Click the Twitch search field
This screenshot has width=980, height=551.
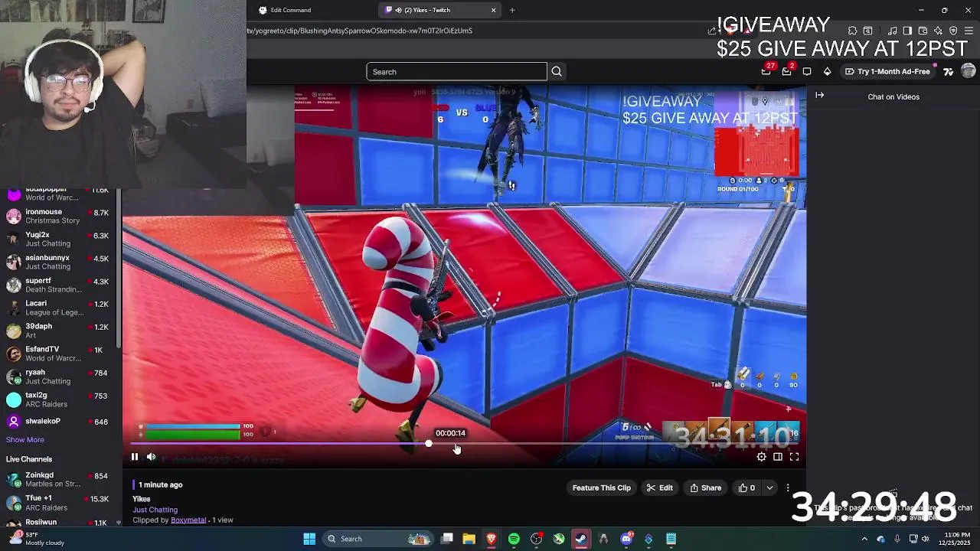(x=456, y=72)
